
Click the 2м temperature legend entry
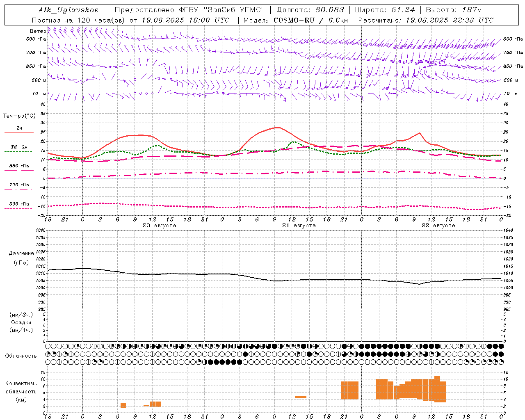pyautogui.click(x=19, y=128)
